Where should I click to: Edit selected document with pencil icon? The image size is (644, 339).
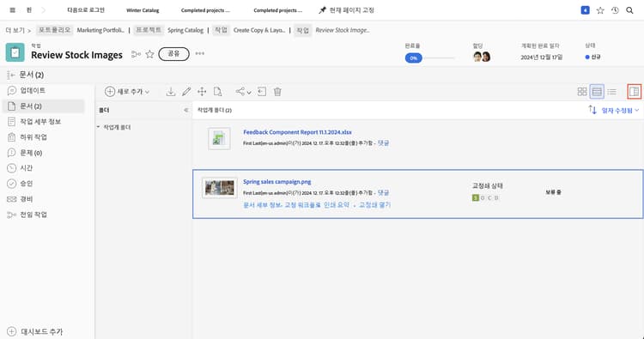(x=186, y=92)
